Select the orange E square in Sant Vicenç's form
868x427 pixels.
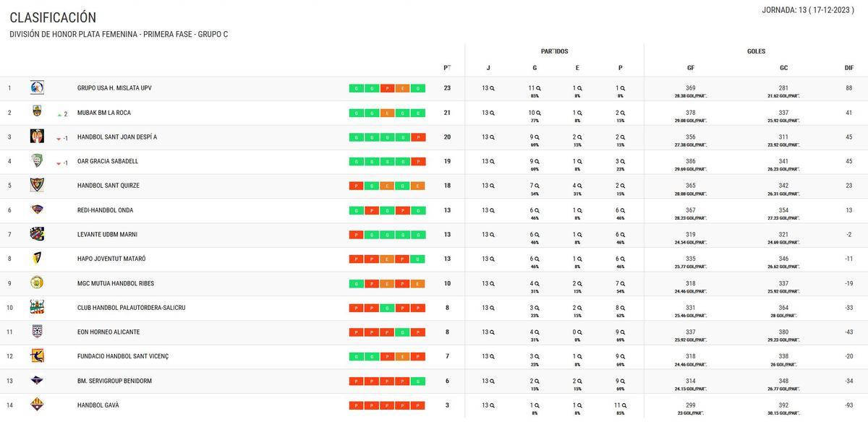tap(402, 356)
